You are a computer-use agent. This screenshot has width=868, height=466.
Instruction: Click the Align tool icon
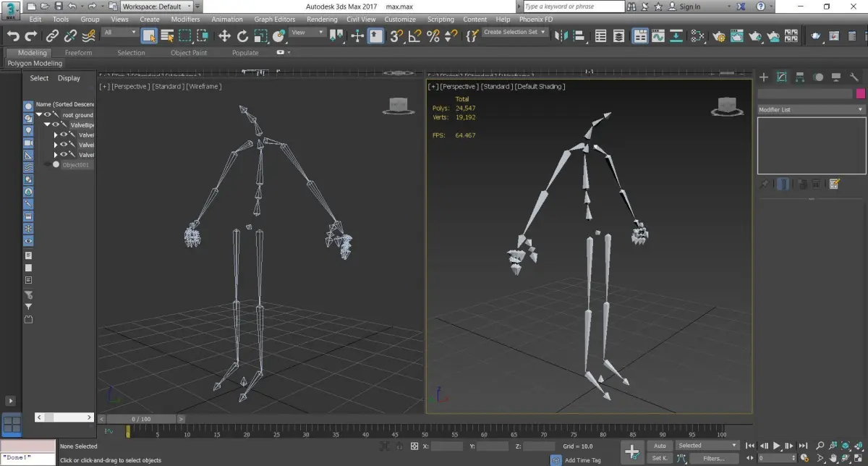[x=579, y=35]
